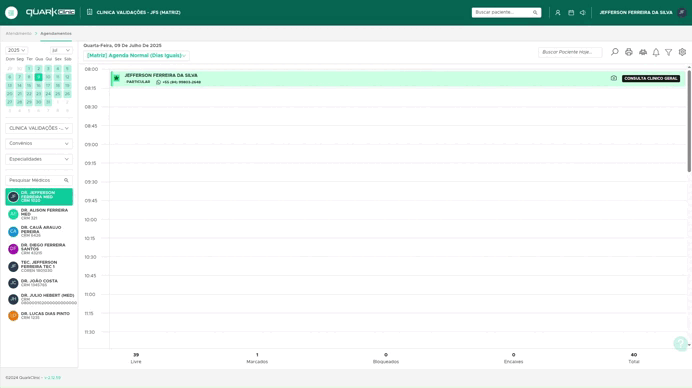Open the patient (person) icon in header
The width and height of the screenshot is (692, 388).
pyautogui.click(x=558, y=12)
